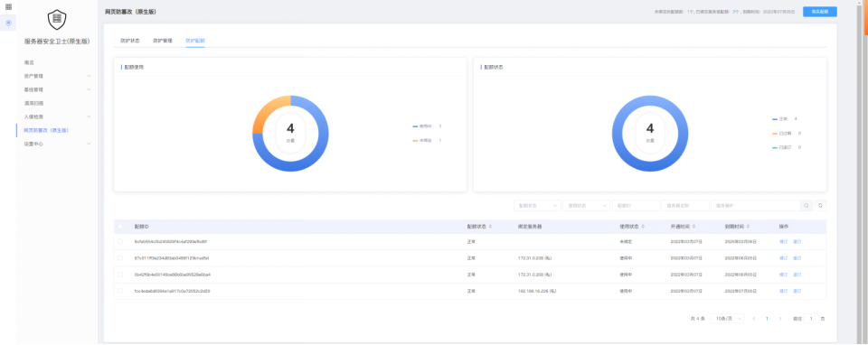Toggle the blue 正常 legend entry
Image resolution: width=868 pixels, height=345 pixels.
(x=785, y=119)
